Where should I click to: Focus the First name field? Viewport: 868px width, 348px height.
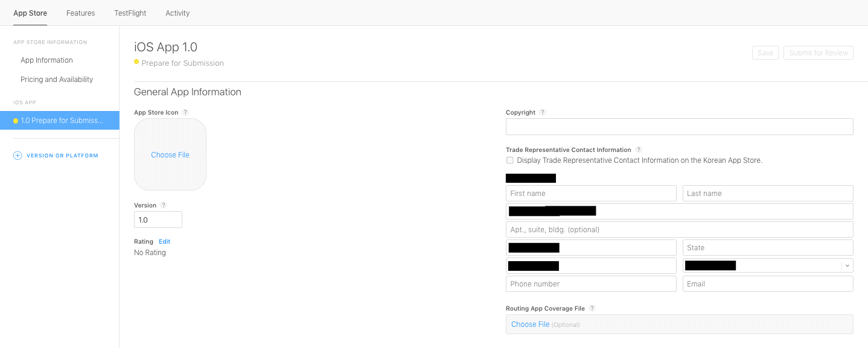[591, 193]
